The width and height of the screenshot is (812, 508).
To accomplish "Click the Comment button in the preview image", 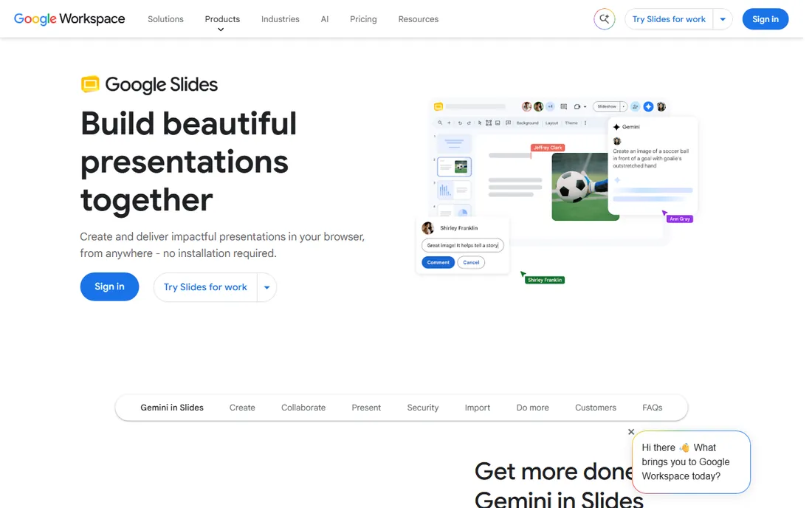I will 438,263.
